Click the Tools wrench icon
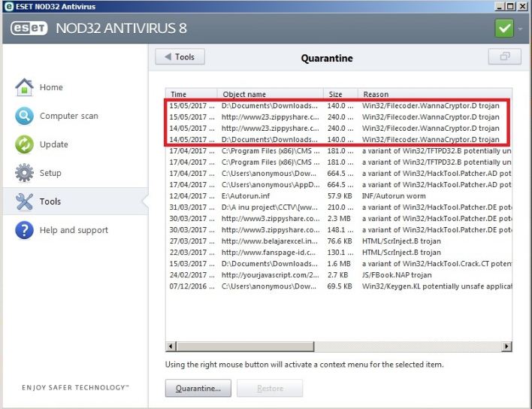 click(24, 201)
